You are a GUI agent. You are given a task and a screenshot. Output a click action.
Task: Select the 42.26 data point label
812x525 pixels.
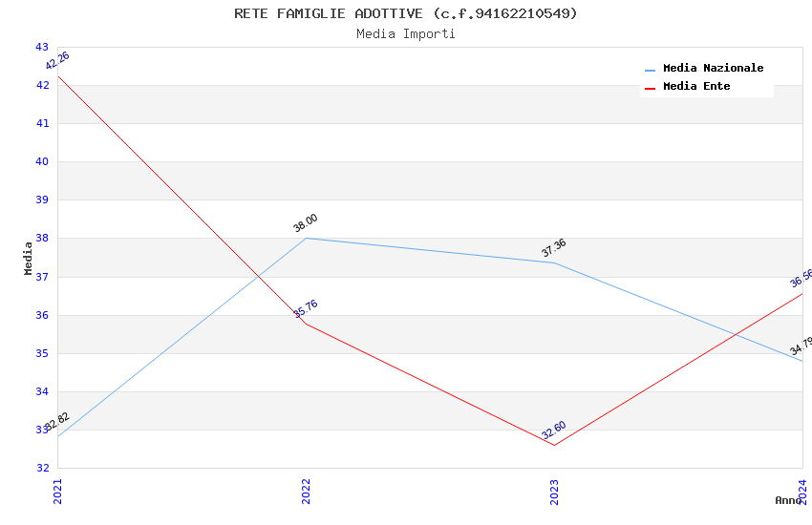click(x=57, y=61)
